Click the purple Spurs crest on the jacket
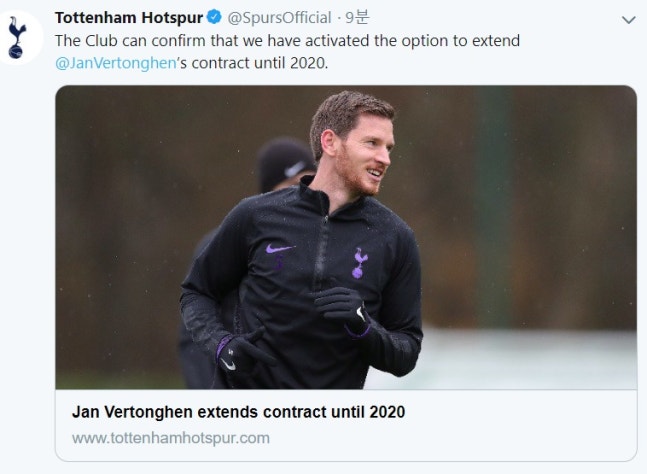Screen dimensions: 647x474 coord(359,262)
